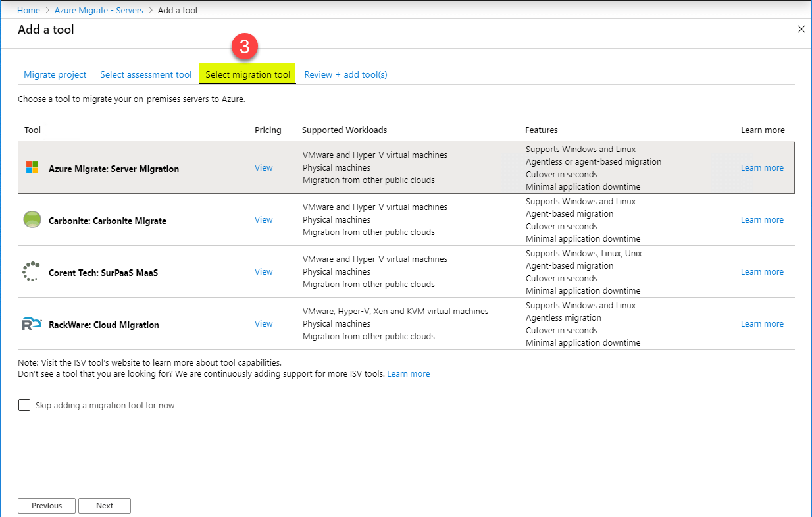812x517 pixels.
Task: Click the Corent Tech dotted circle icon
Action: tap(32, 271)
